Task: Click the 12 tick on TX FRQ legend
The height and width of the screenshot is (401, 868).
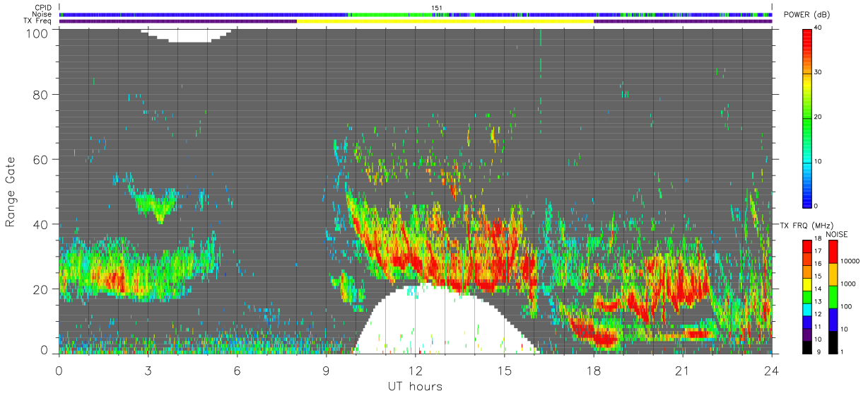Action: coord(818,314)
